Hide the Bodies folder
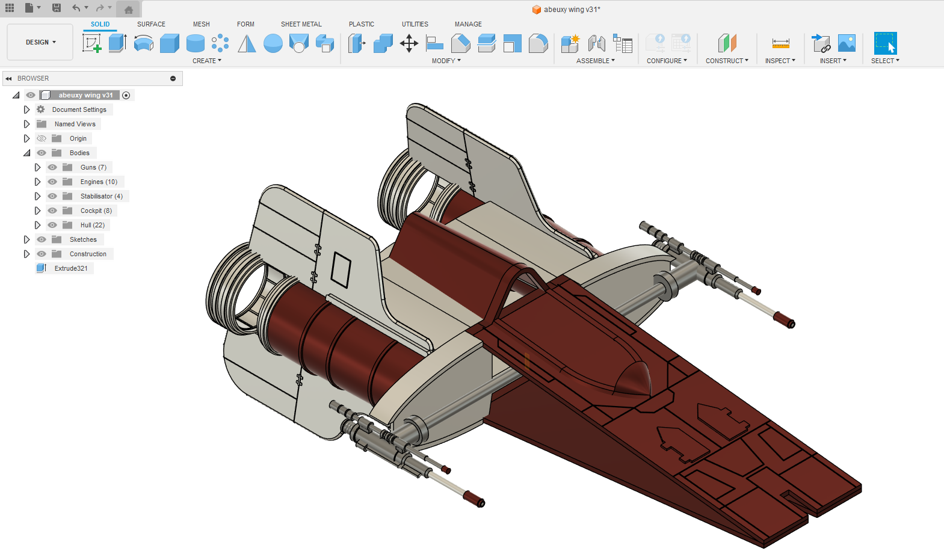This screenshot has height=560, width=944. [42, 153]
